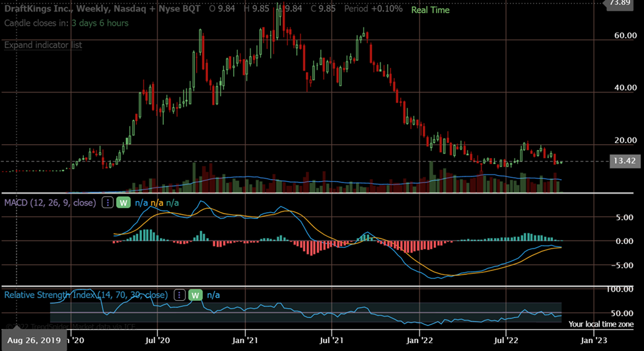Click the MACD 5.00 axis label
644x351 pixels.
pos(624,217)
